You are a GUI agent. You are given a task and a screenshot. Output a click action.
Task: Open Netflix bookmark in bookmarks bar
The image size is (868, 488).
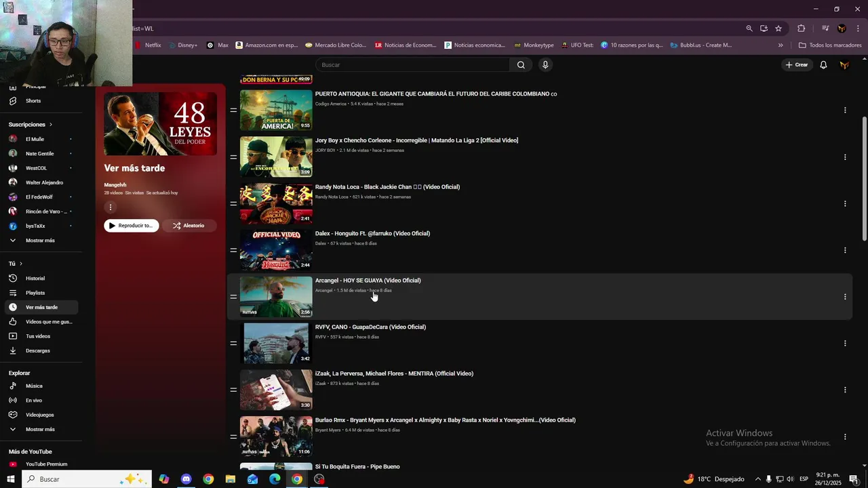(x=149, y=45)
